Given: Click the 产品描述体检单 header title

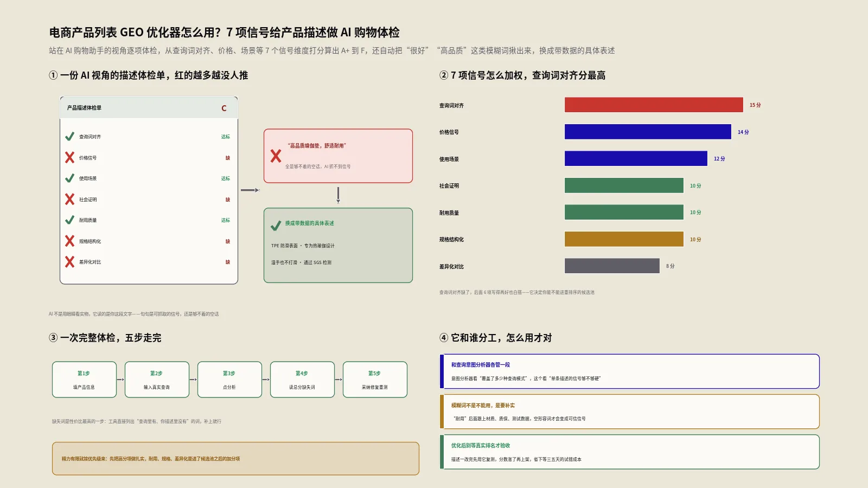Looking at the screenshot, I should (84, 108).
